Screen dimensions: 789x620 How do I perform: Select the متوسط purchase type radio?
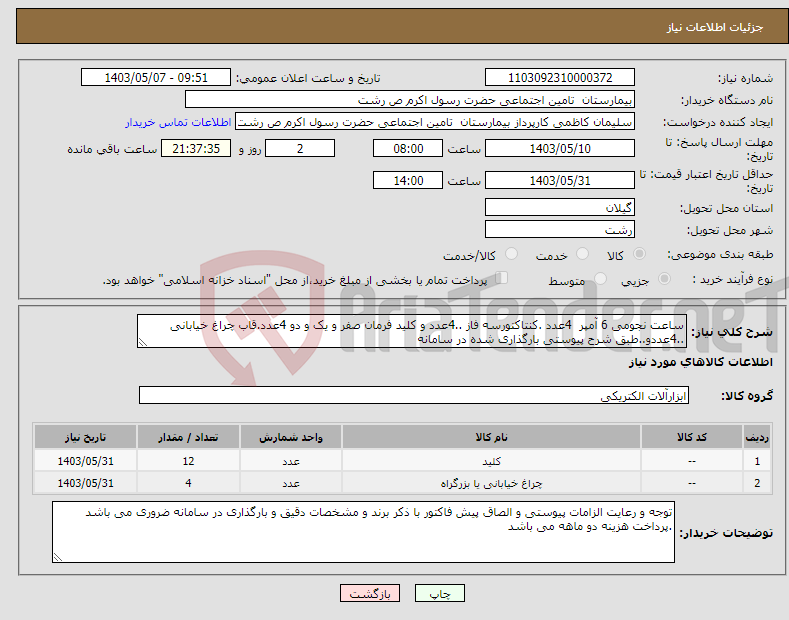[600, 278]
